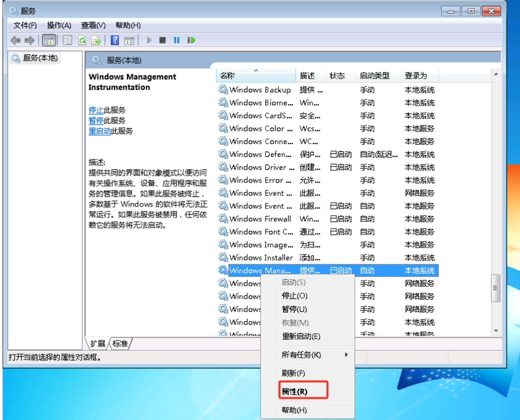
Task: Click 自动(延迟... startup type of Windows Defen...
Action: click(379, 154)
